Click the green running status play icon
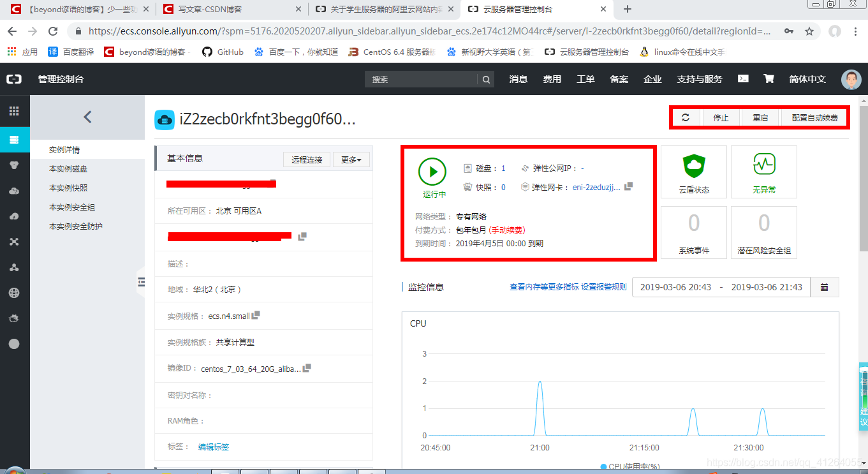The width and height of the screenshot is (868, 474). [433, 171]
